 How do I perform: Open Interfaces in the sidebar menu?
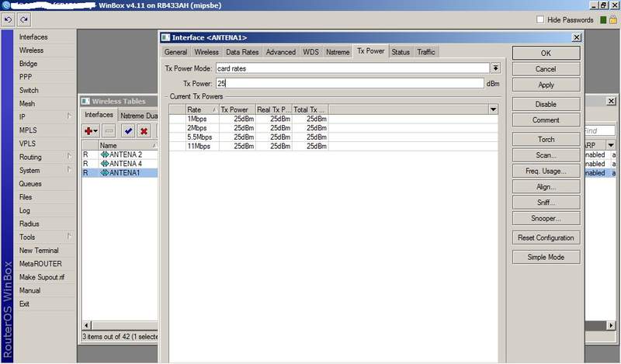point(33,36)
